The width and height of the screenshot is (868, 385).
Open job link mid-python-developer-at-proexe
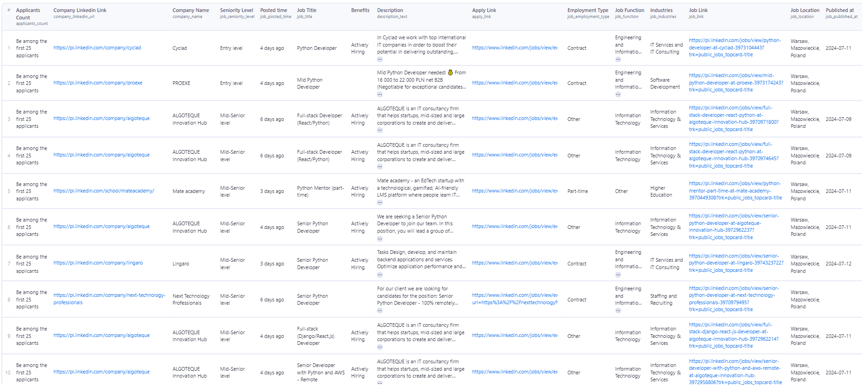coord(736,83)
